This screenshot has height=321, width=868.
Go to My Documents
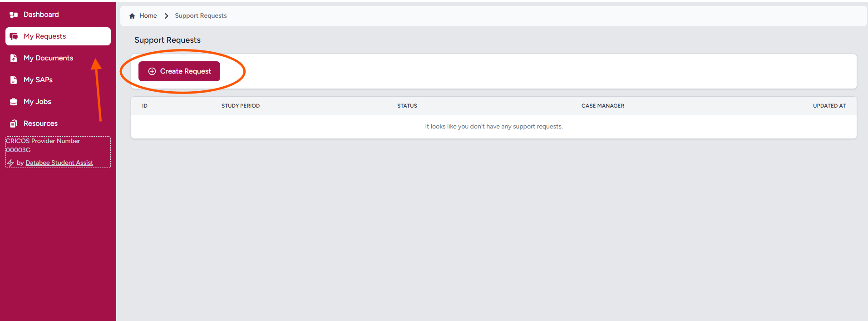(58, 58)
